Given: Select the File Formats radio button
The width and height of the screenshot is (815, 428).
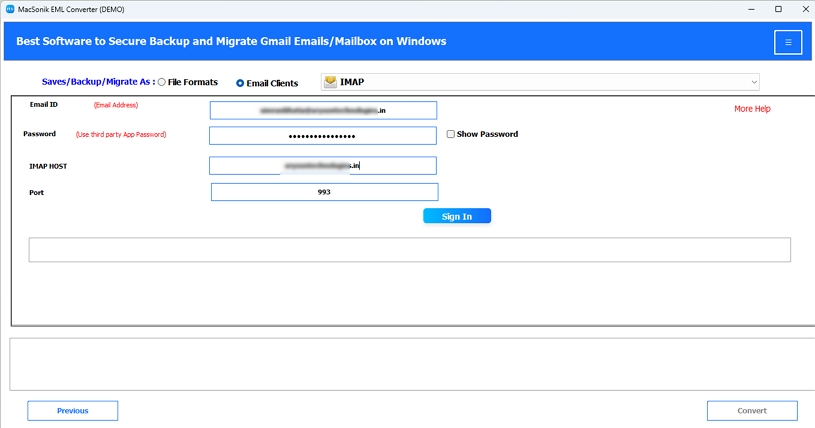Looking at the screenshot, I should pyautogui.click(x=162, y=82).
